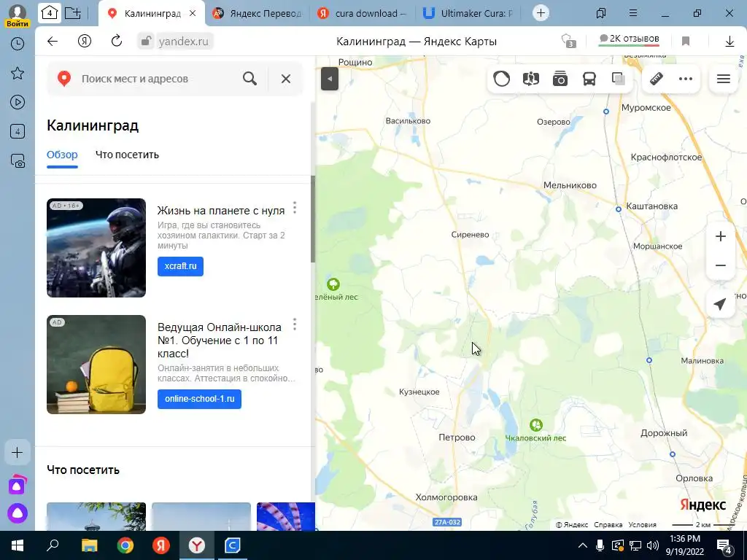Image resolution: width=747 pixels, height=560 pixels.
Task: Switch to Ultimaker Cura tab
Action: pos(468,13)
